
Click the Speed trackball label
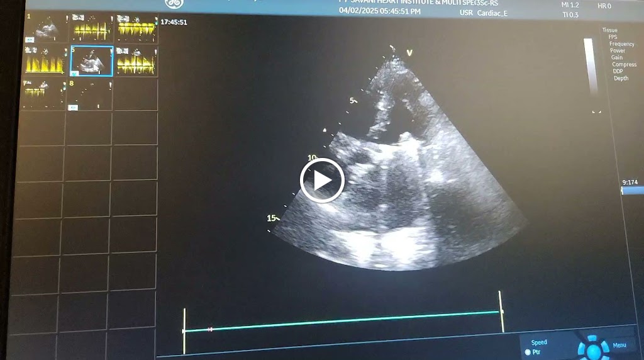539,342
